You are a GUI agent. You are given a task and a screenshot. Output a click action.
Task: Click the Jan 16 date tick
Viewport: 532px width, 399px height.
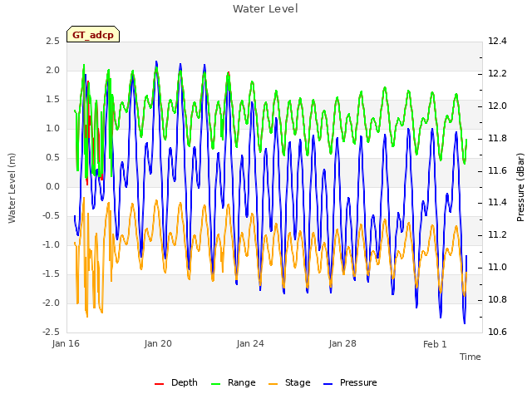point(66,343)
